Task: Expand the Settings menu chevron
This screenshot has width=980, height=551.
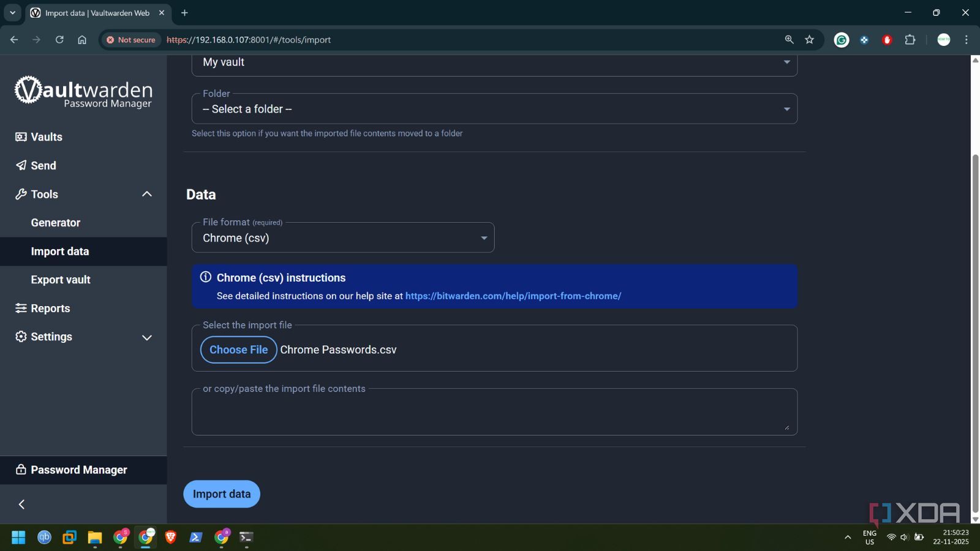Action: 147,337
